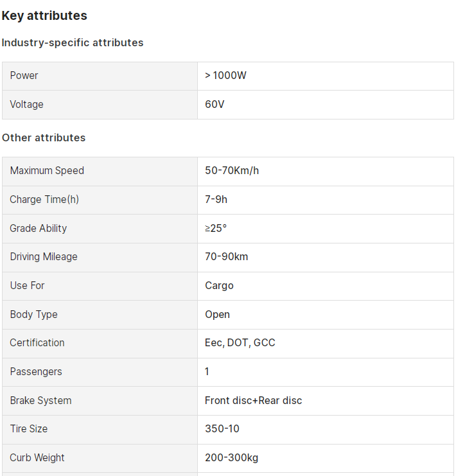Click the 350-10 tire size value

tap(222, 429)
